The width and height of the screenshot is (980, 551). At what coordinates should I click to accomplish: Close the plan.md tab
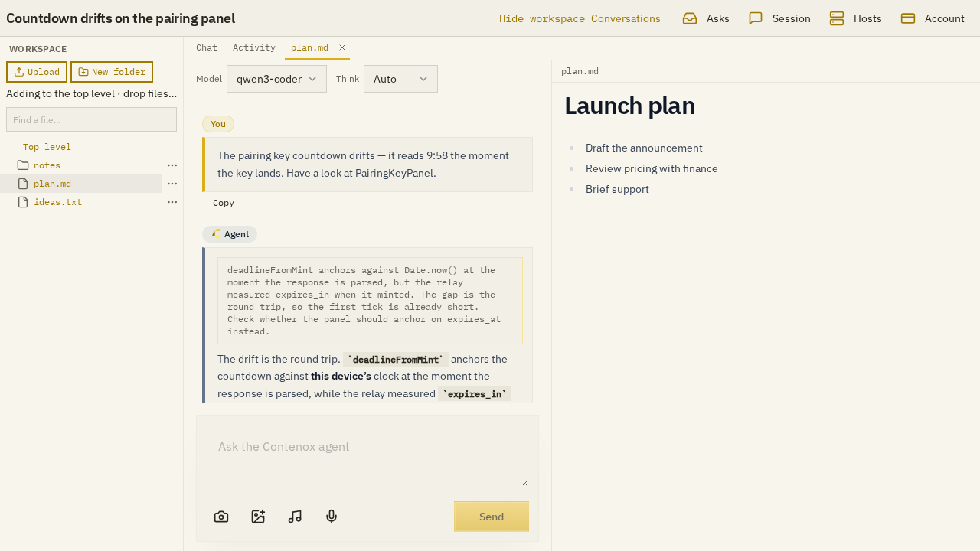[342, 47]
